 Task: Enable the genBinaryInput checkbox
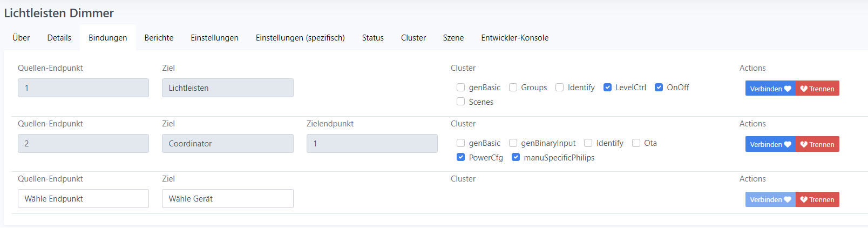coord(513,143)
